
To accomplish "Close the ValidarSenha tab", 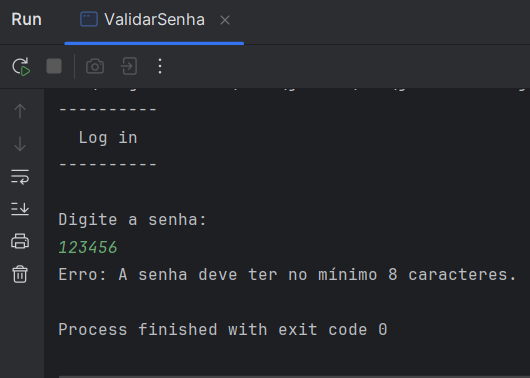I will pos(225,20).
